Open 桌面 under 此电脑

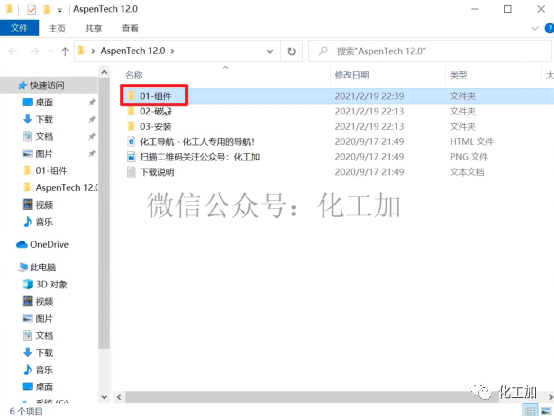click(44, 387)
